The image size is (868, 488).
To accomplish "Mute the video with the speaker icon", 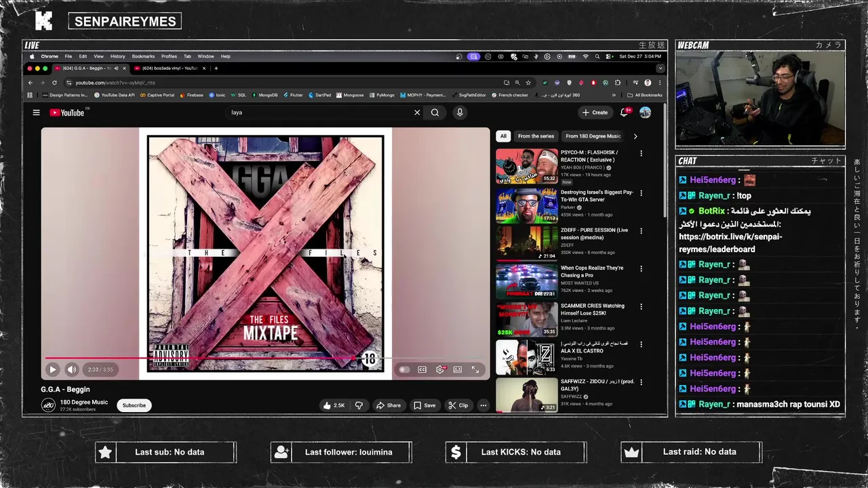I will click(x=72, y=369).
